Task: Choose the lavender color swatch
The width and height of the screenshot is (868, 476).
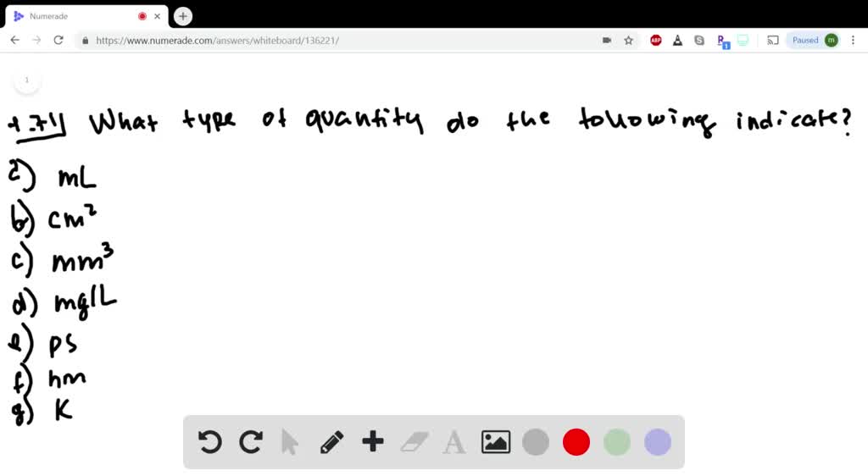Action: (658, 442)
